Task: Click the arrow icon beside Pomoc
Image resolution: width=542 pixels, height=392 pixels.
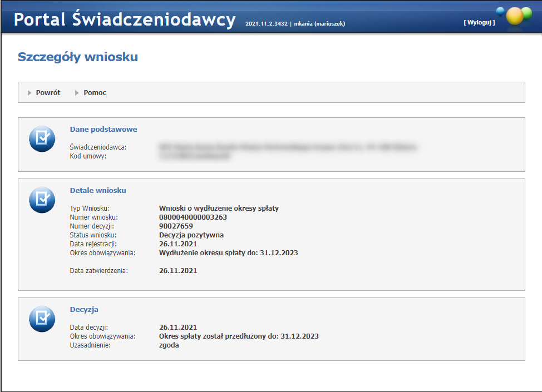Action: 77,93
